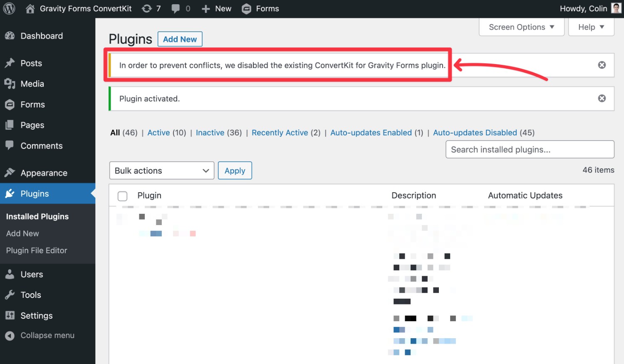Expand the Screen Options panel

click(522, 27)
